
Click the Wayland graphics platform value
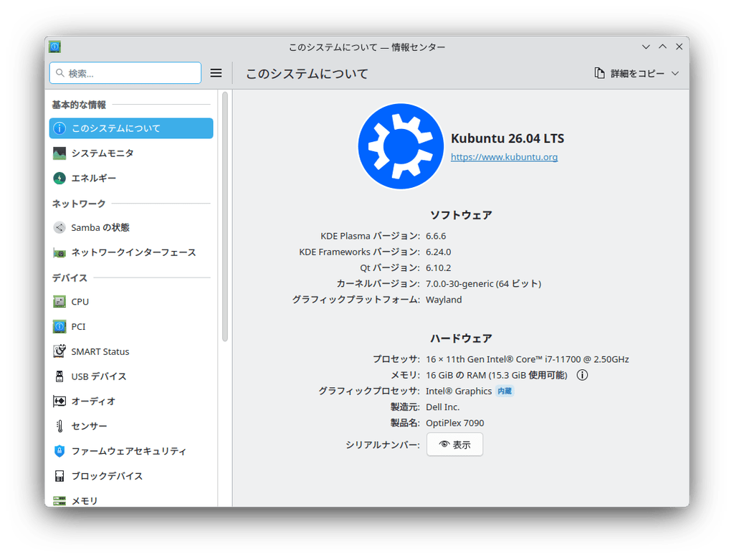coord(444,300)
